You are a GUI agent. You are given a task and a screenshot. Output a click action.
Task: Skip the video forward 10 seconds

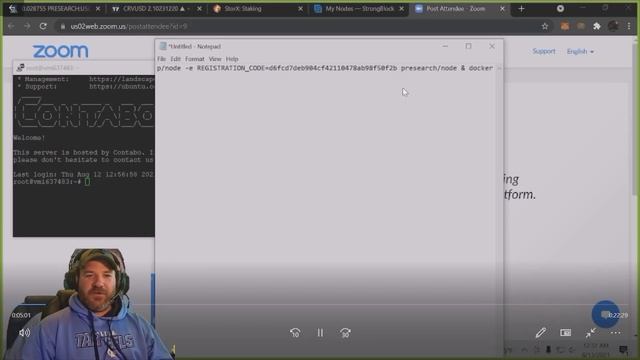click(345, 333)
